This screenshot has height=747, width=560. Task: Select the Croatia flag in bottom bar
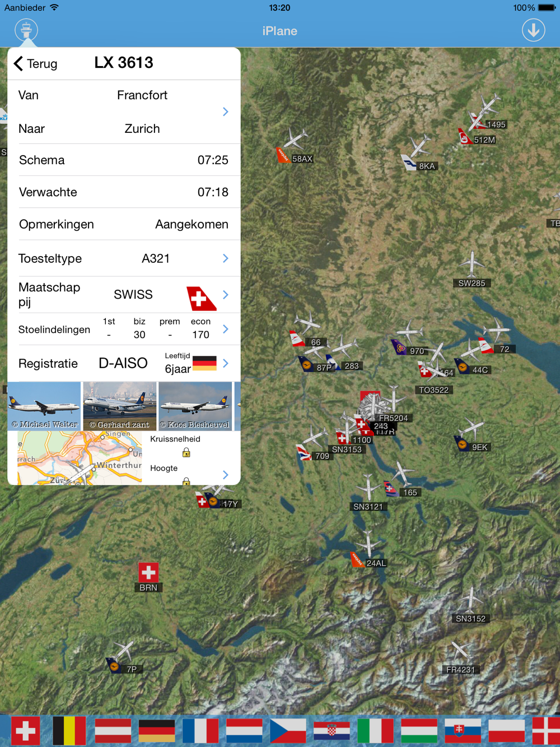(x=332, y=731)
